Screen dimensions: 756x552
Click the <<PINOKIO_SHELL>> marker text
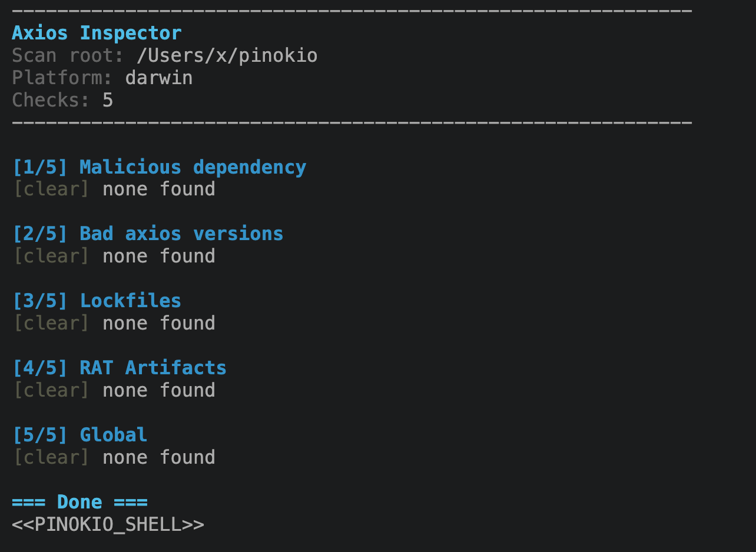(x=108, y=525)
